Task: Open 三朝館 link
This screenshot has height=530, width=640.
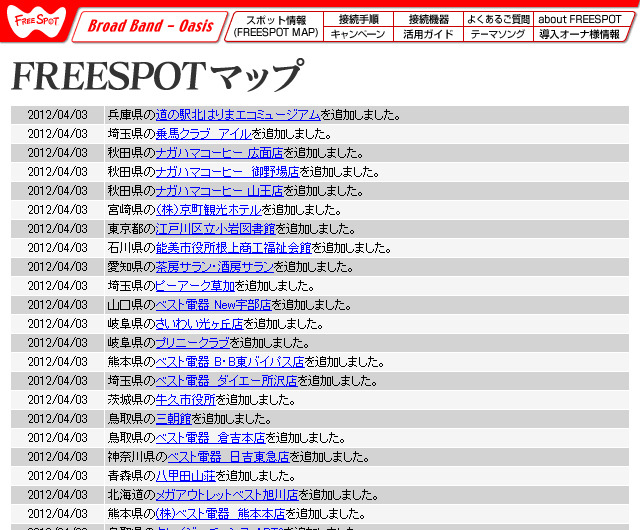Action: click(x=173, y=419)
